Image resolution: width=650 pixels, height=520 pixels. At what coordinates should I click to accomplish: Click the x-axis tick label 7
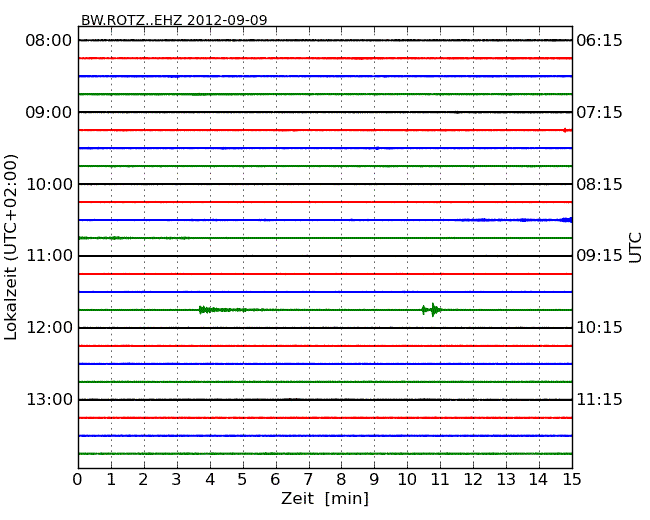click(x=308, y=480)
